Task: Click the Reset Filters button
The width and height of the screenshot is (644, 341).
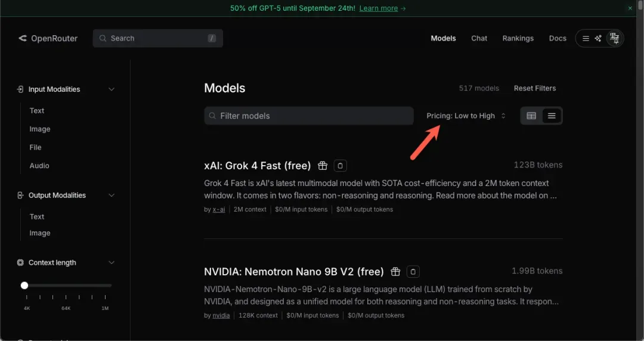Action: (535, 88)
